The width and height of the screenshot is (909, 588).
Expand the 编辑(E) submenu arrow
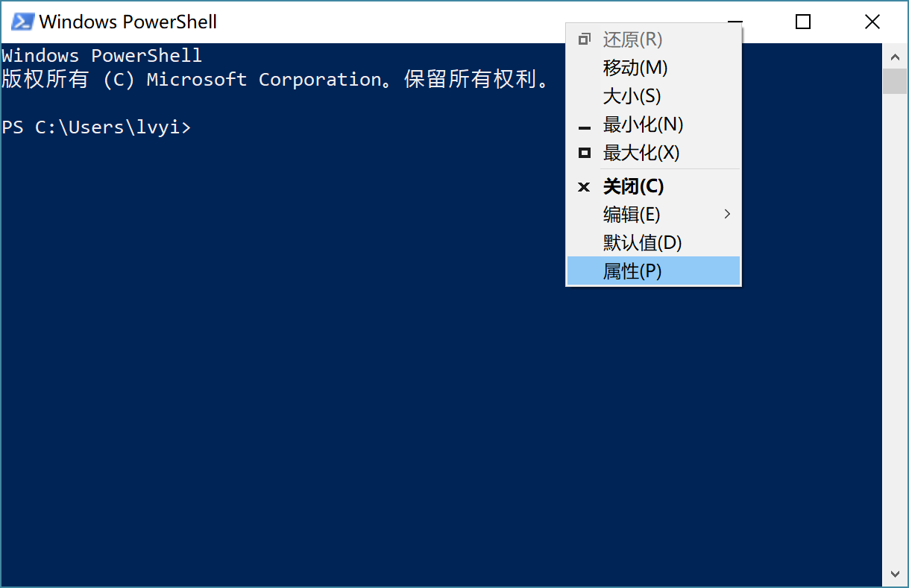(727, 215)
